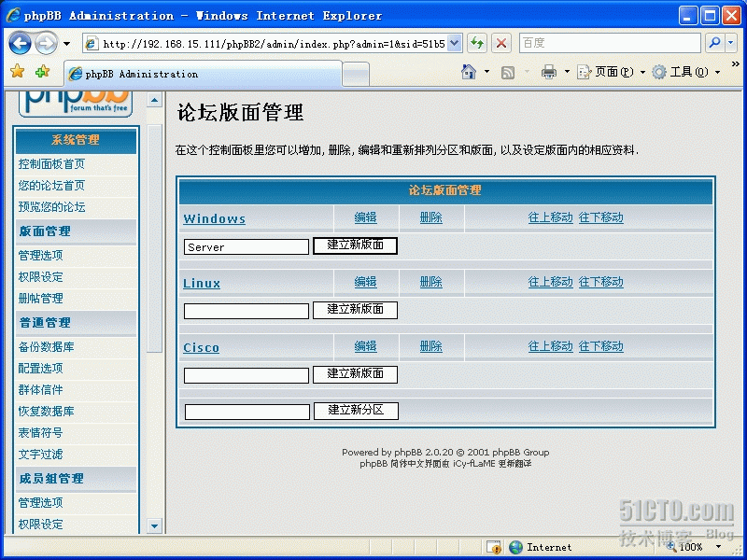Open a new blank tab

pos(356,75)
